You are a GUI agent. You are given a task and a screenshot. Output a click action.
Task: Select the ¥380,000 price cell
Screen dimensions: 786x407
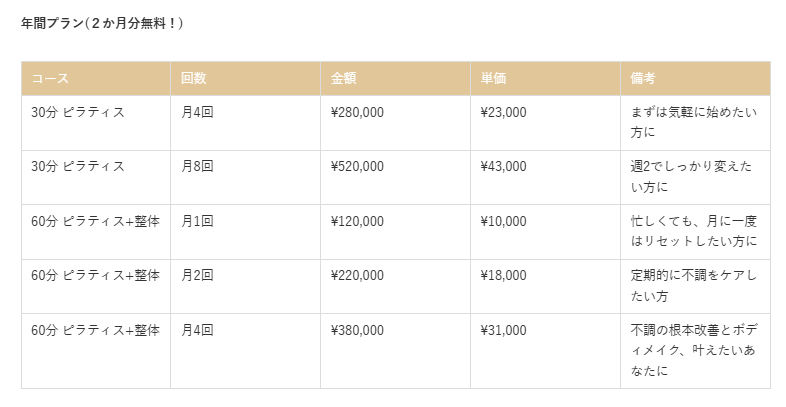coord(395,351)
